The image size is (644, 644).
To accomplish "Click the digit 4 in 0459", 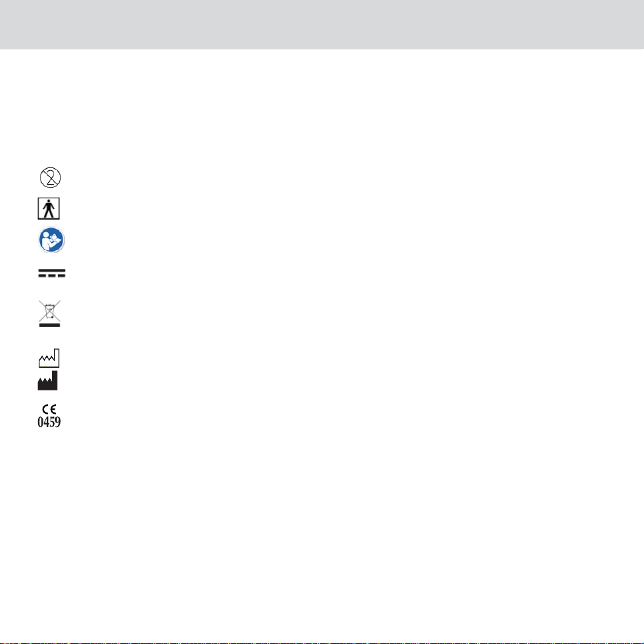I will coord(47,422).
